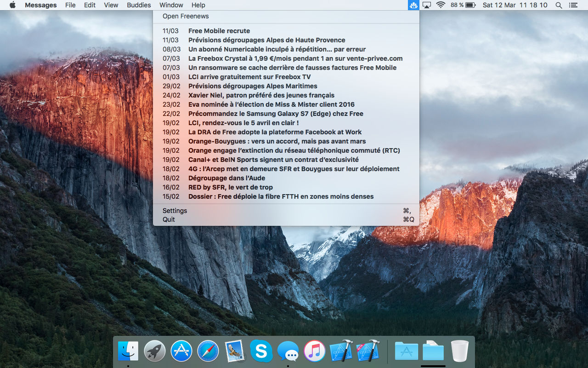Open 'Eva nominée à l'élection' article

[x=286, y=104]
